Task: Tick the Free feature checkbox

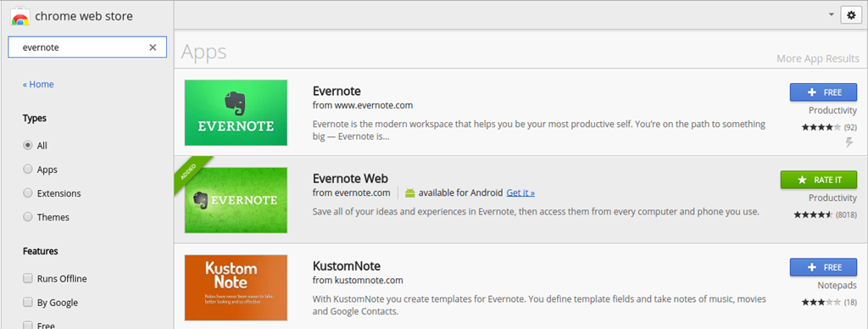Action: click(28, 325)
